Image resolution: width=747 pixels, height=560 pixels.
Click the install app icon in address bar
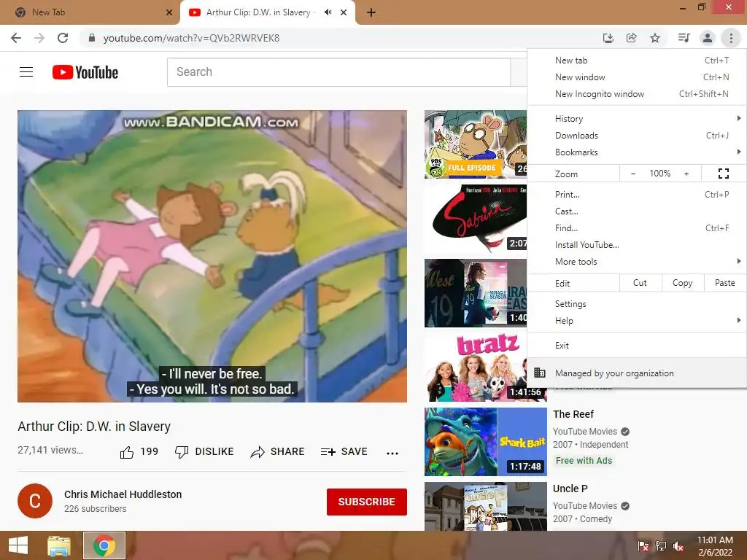[x=608, y=38]
